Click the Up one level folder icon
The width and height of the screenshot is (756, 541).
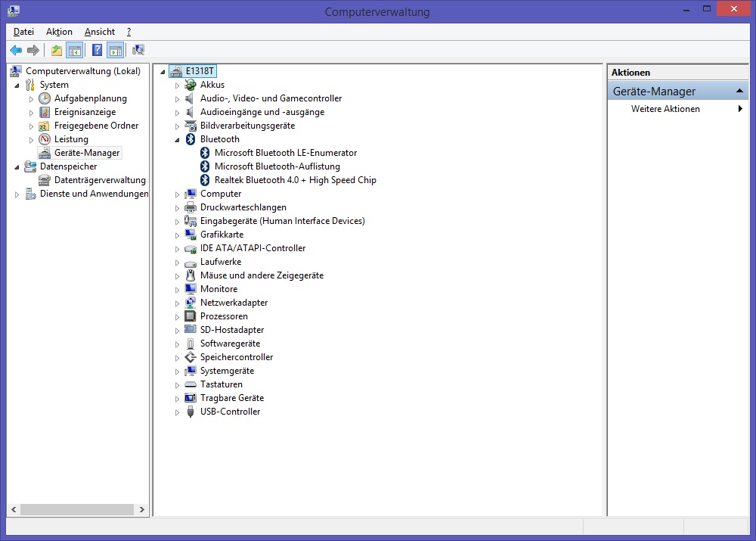point(57,50)
